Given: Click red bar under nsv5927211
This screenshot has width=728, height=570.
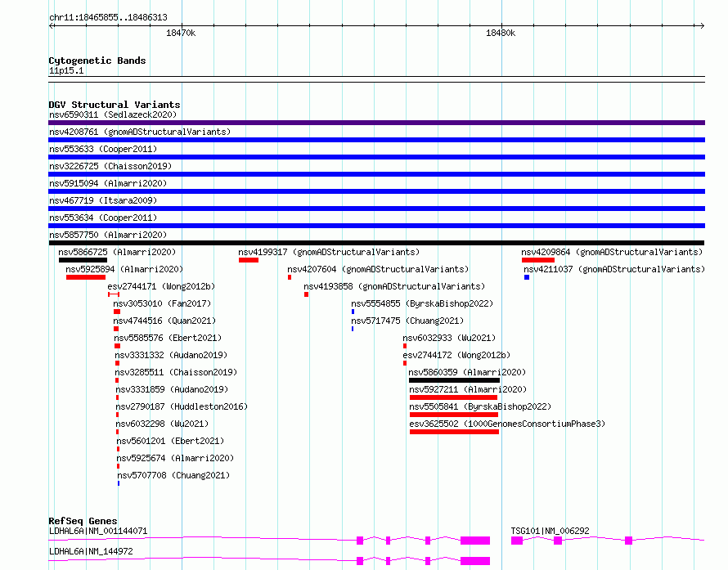Looking at the screenshot, I should 454,397.
